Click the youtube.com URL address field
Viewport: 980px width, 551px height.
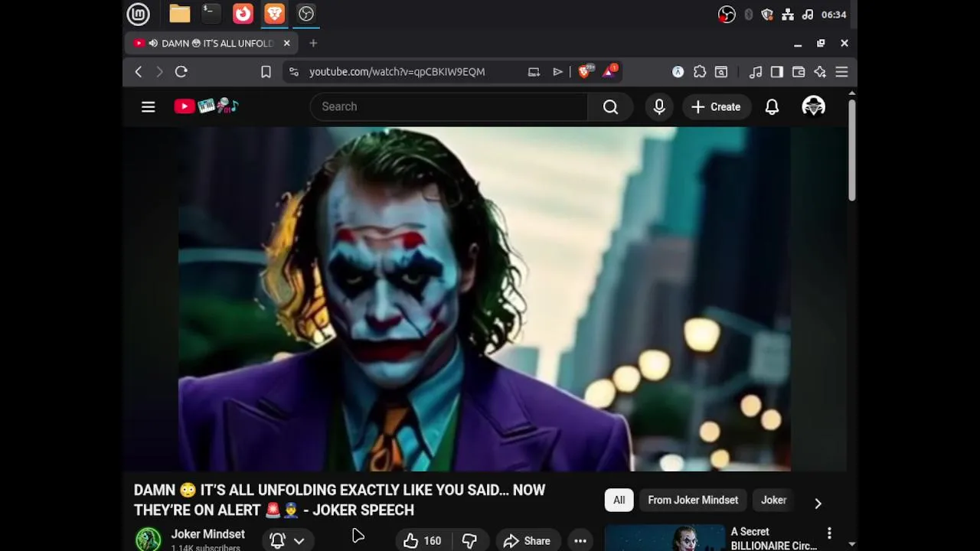[x=397, y=72]
